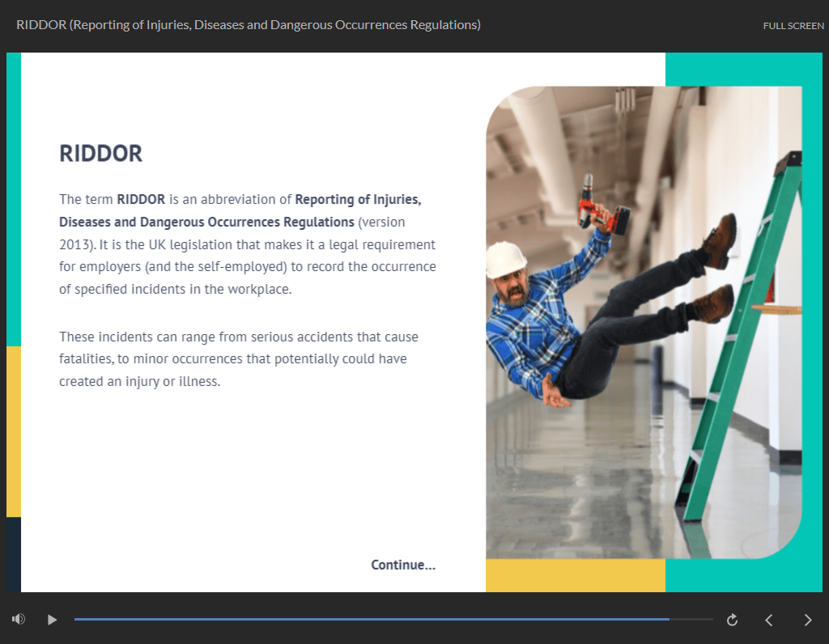Select the replay icon to restart the slide
The image size is (829, 644).
coord(731,619)
